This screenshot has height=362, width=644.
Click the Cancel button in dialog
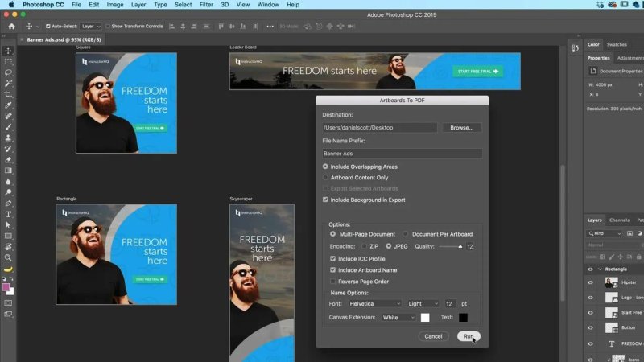[x=433, y=336]
